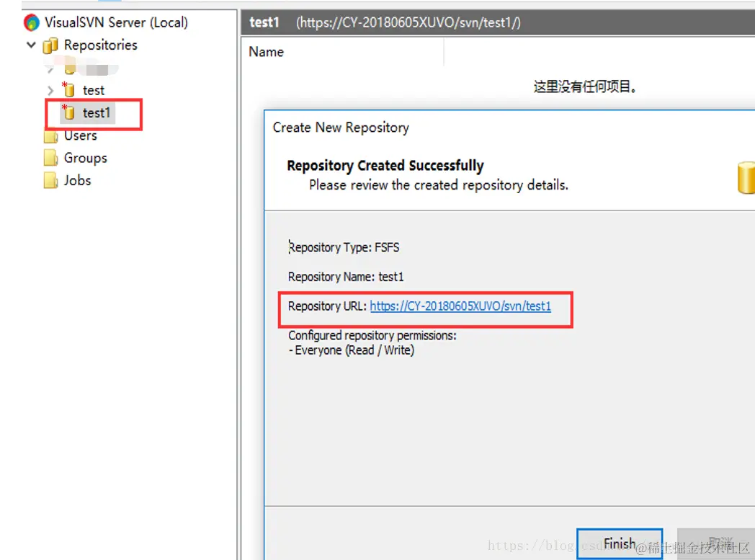This screenshot has width=755, height=560.
Task: Open the Users node label
Action: click(81, 135)
